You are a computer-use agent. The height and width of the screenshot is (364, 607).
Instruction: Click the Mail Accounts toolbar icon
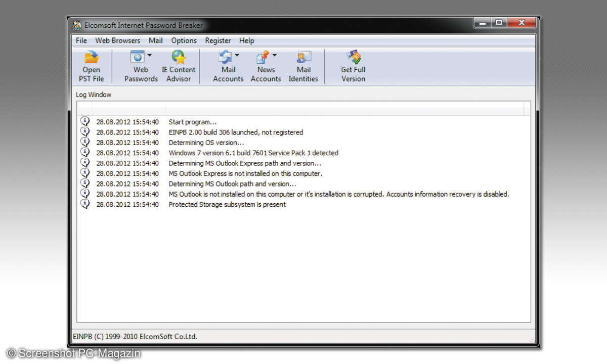click(x=225, y=57)
